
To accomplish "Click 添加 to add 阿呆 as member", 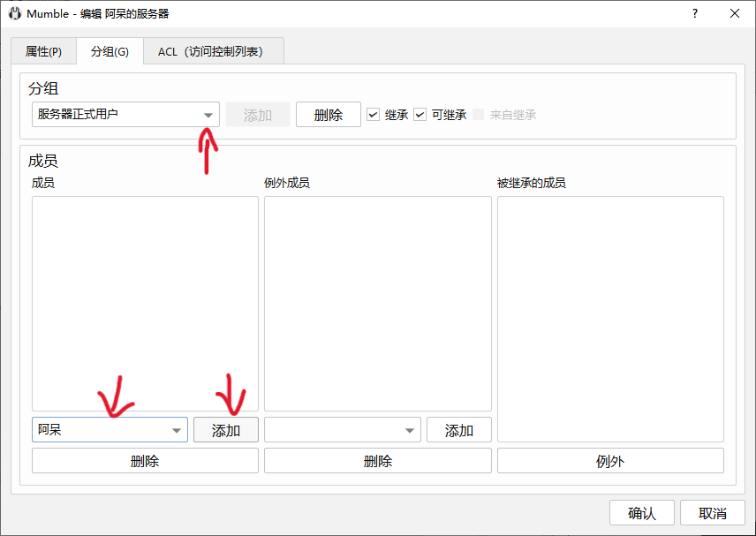I will click(x=226, y=430).
